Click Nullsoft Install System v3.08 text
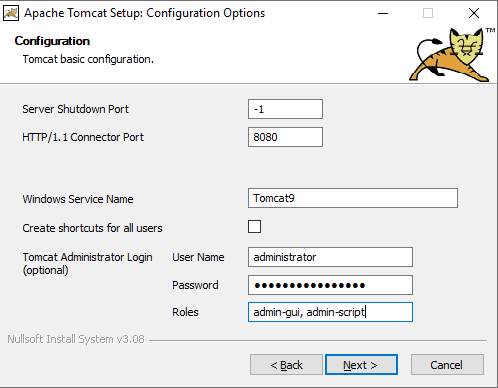The image size is (498, 388). (76, 339)
